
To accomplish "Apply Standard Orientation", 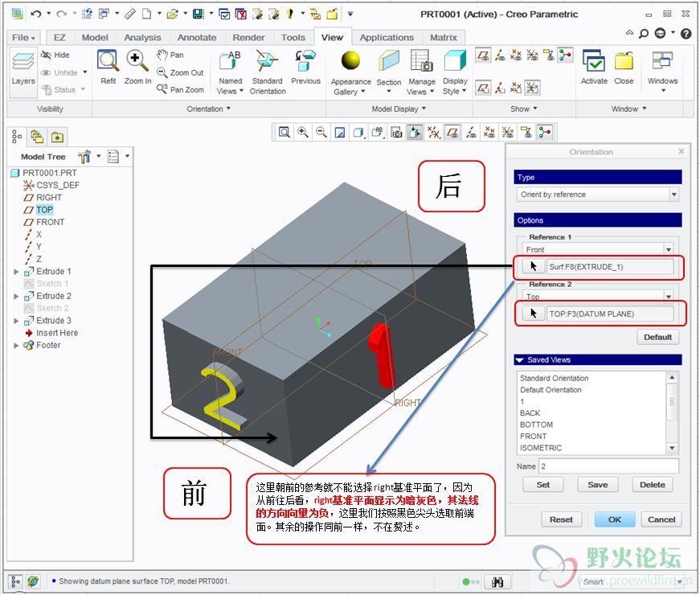I will (268, 72).
